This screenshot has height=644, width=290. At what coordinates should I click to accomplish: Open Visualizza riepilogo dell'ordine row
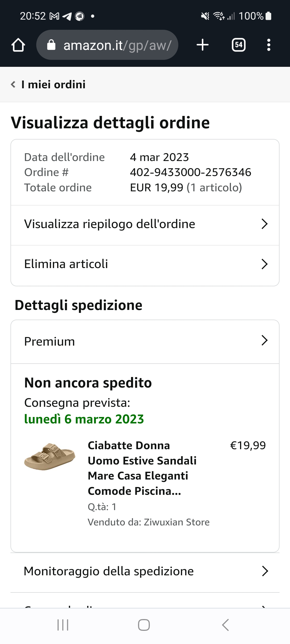[x=110, y=224]
